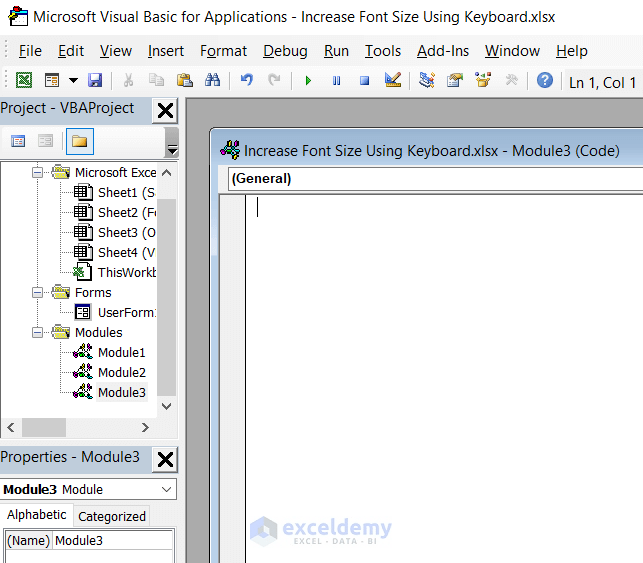Select Module3 in the project tree

click(110, 392)
